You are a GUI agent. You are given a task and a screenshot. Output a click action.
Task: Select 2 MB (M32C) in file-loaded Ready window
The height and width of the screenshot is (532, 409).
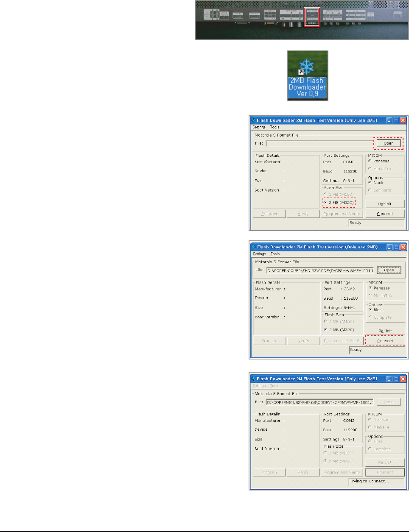tap(339, 329)
